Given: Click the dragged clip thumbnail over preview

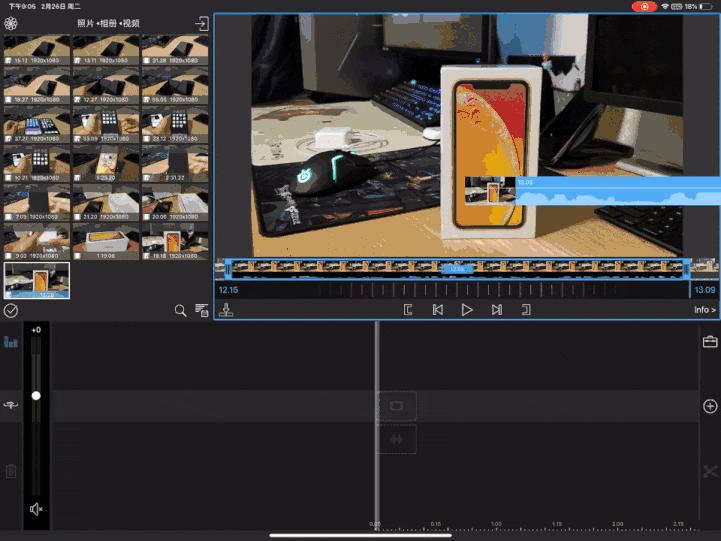Looking at the screenshot, I should [490, 190].
